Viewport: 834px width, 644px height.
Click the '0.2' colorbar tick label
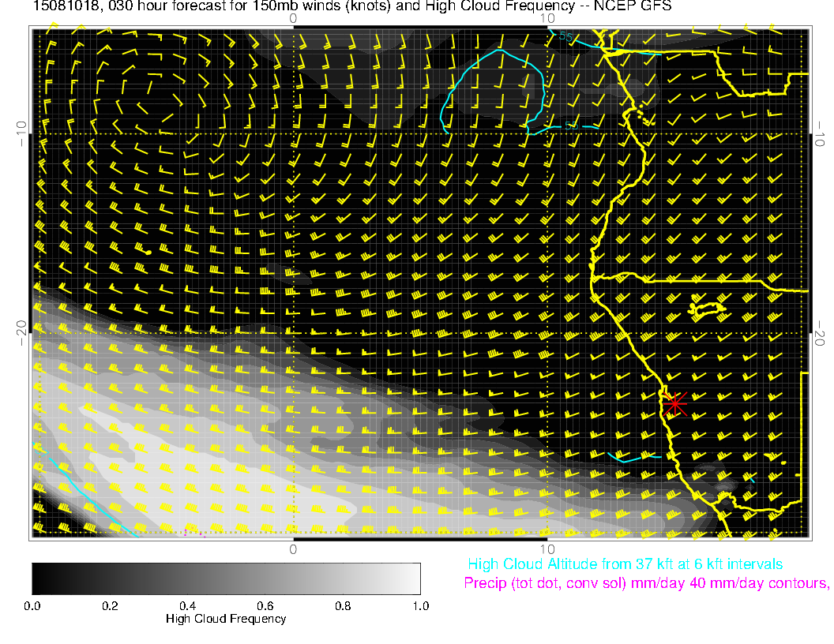coord(110,606)
